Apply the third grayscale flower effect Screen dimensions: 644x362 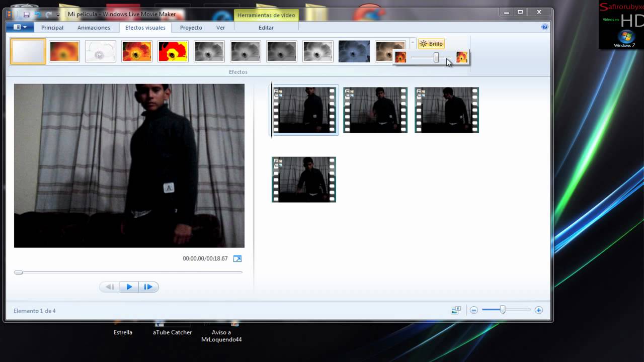[x=282, y=51]
